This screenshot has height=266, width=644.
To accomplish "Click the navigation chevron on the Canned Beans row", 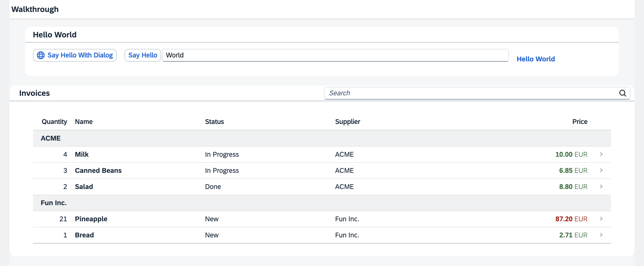I will 602,171.
